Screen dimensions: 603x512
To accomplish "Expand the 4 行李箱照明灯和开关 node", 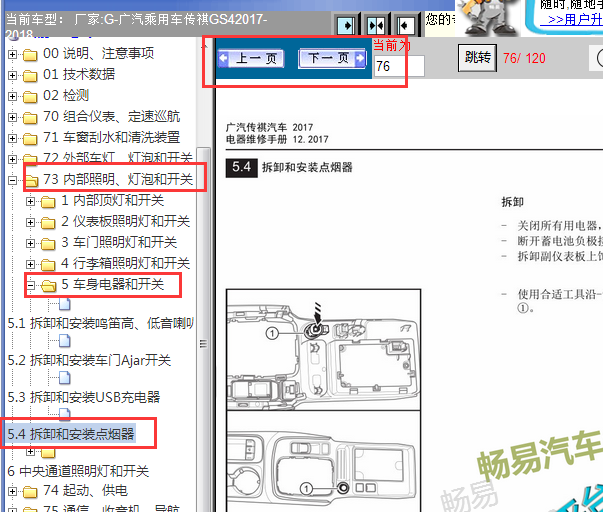I will (30, 264).
